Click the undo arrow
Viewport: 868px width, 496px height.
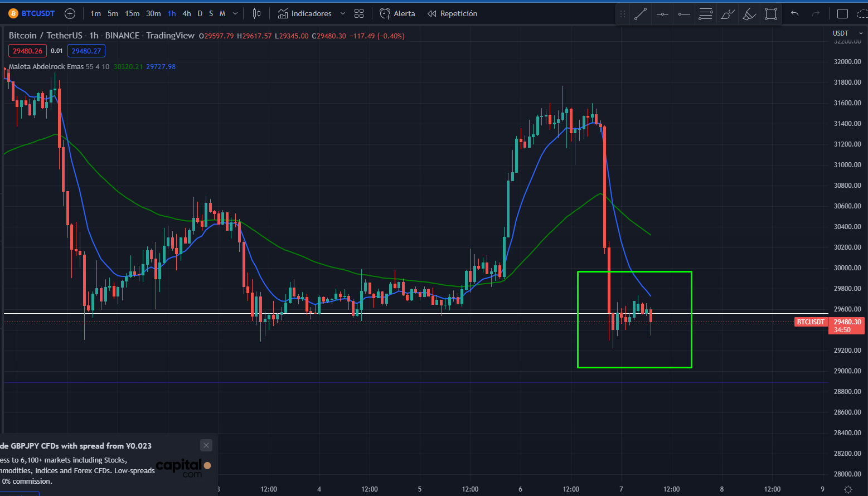click(795, 13)
